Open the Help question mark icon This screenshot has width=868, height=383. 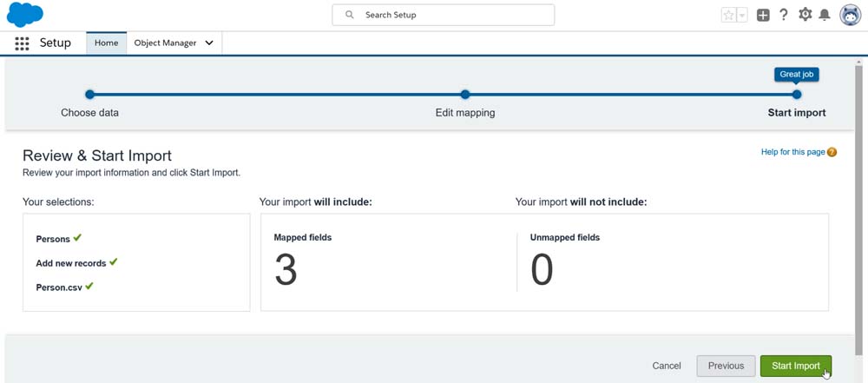coord(784,15)
